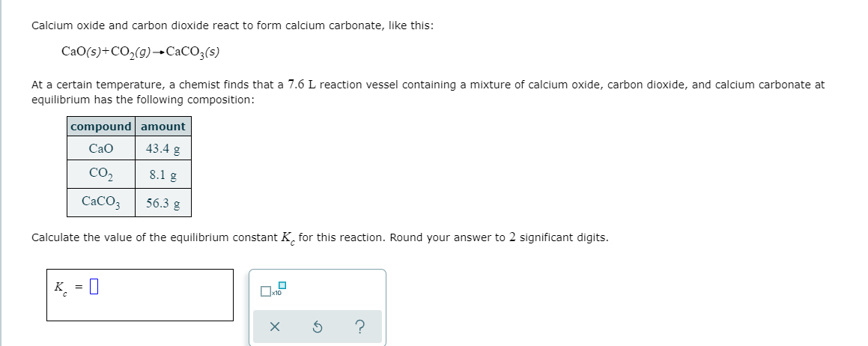Image resolution: width=868 pixels, height=346 pixels.
Task: Insert scientific notation x10 template
Action: [273, 289]
